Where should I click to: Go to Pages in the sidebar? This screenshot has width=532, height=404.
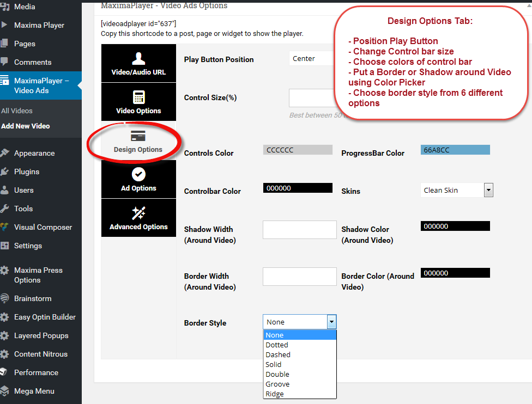click(25, 44)
